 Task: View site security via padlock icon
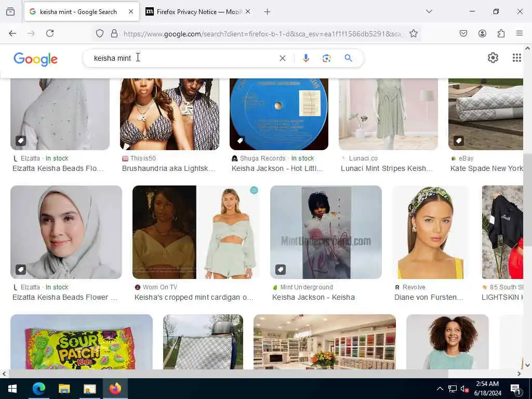pyautogui.click(x=114, y=33)
